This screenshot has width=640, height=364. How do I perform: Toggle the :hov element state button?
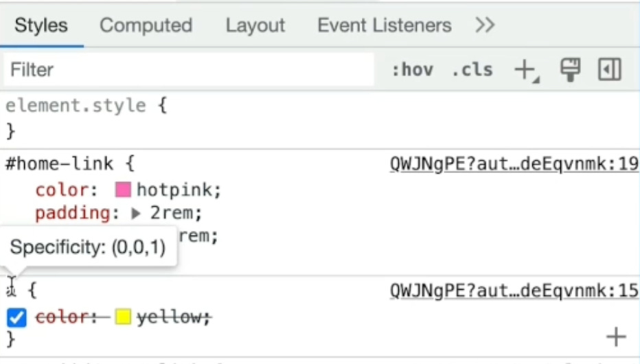pos(412,70)
